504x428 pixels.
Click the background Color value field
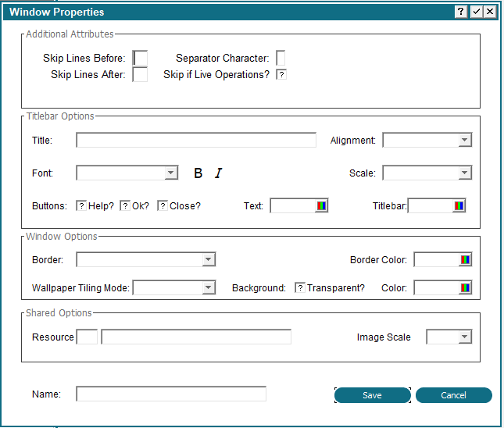coord(437,287)
